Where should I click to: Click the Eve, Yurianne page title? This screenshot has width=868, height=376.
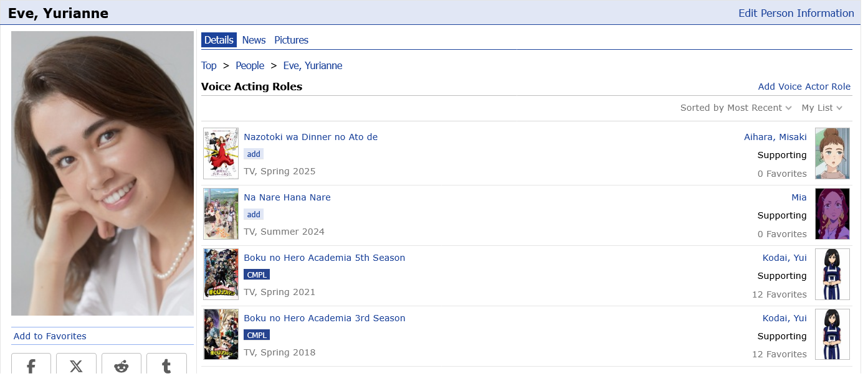(58, 13)
